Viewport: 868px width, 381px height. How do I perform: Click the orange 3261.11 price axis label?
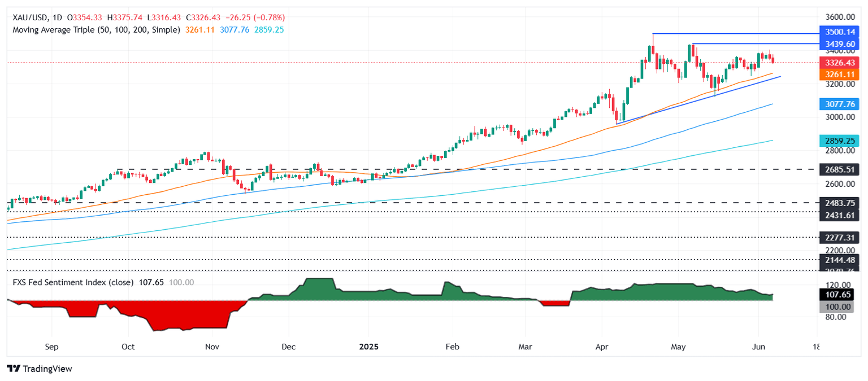(x=839, y=74)
